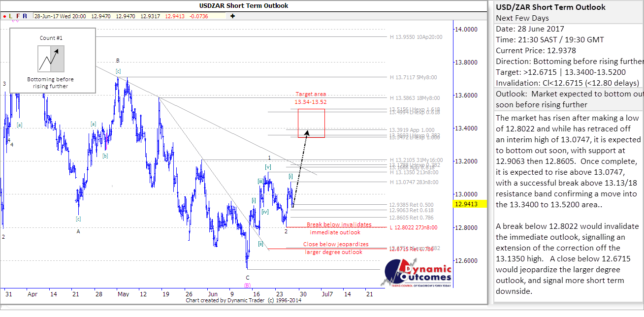
Task: Click the H 13.2105 31My16:00 level label
Action: [417, 160]
